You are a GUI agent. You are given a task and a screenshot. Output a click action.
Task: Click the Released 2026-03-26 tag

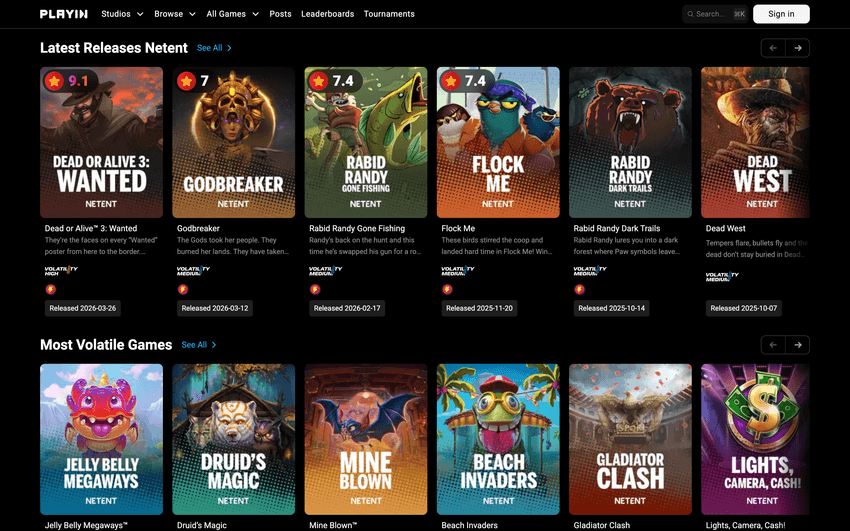[82, 308]
